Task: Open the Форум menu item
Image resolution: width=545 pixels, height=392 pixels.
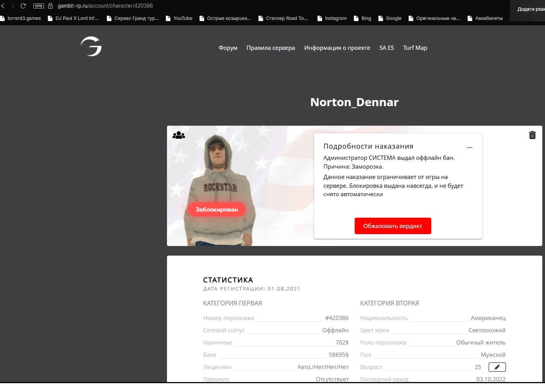Action: (x=228, y=48)
